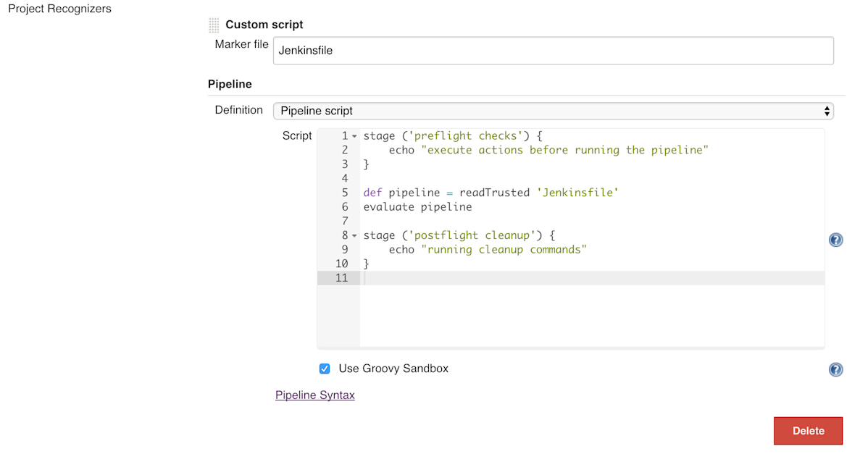This screenshot has width=868, height=454.
Task: Open help beside Use Groovy Sandbox
Action: pyautogui.click(x=835, y=369)
